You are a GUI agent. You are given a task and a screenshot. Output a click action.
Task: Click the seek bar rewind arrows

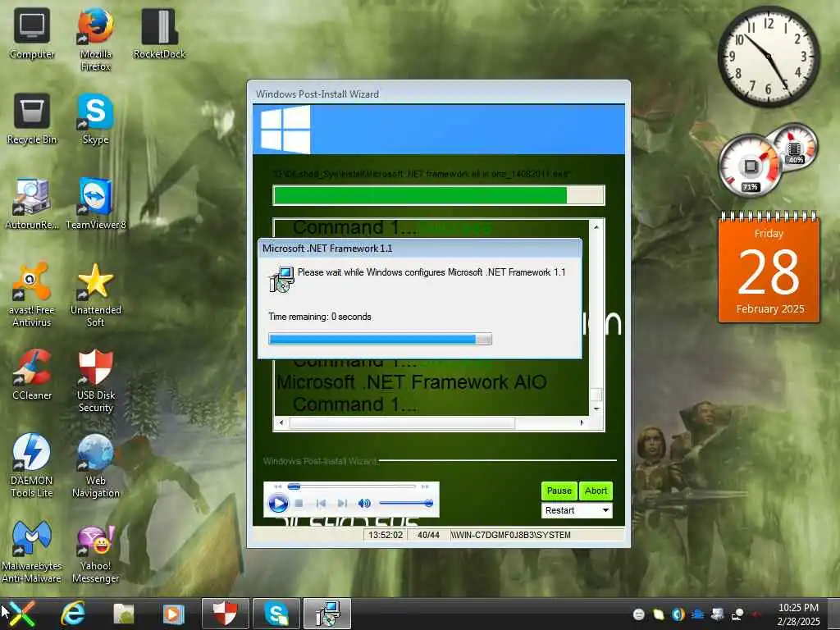click(277, 486)
